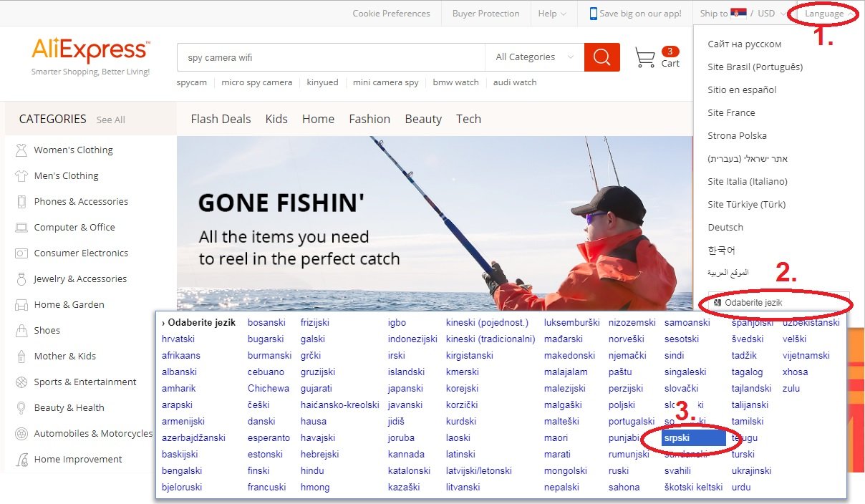Open Phones & Accessories category
The image size is (865, 504).
(x=79, y=201)
